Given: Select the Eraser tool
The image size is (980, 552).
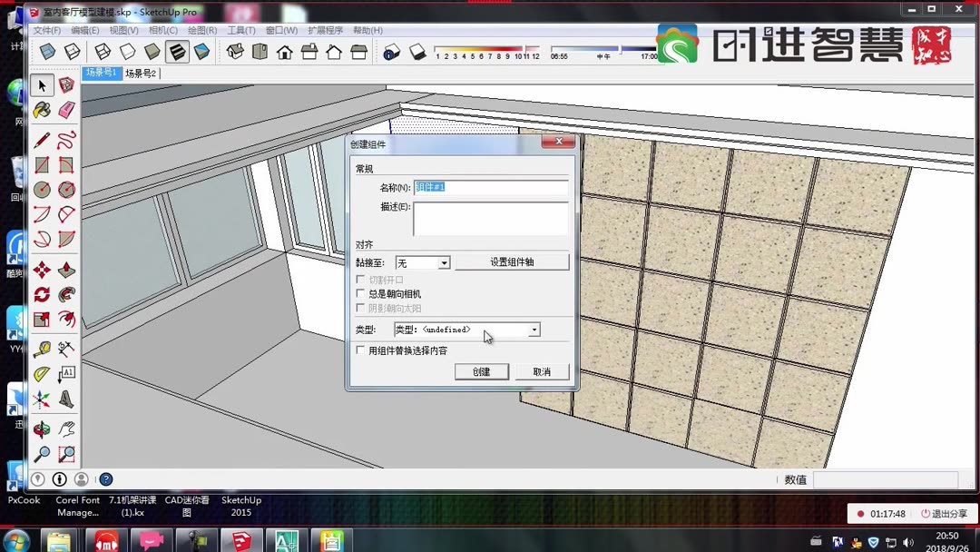Looking at the screenshot, I should 66,109.
